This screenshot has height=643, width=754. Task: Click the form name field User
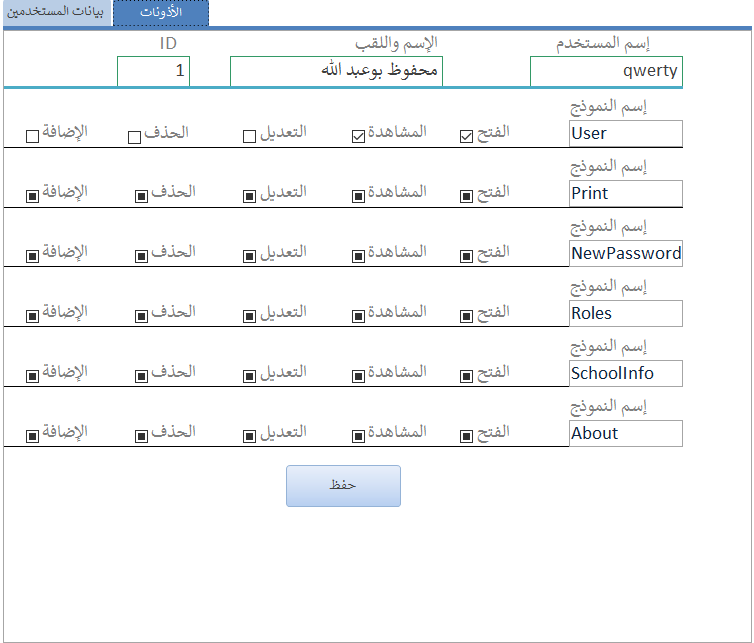click(626, 134)
